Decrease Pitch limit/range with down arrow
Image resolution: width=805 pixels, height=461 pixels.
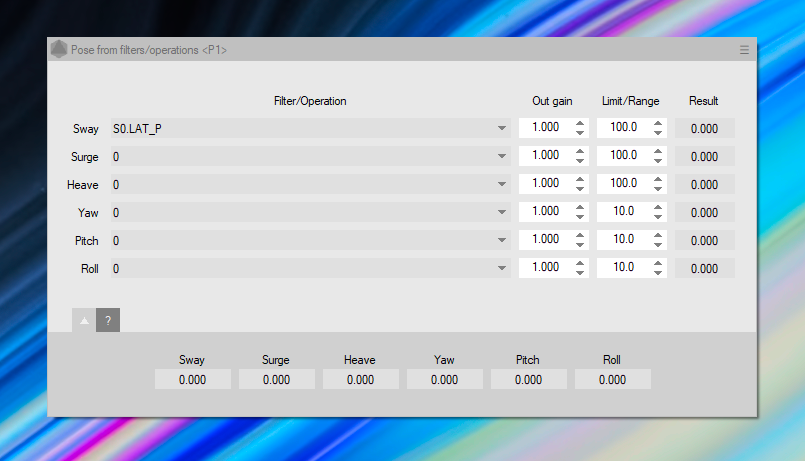click(x=658, y=245)
